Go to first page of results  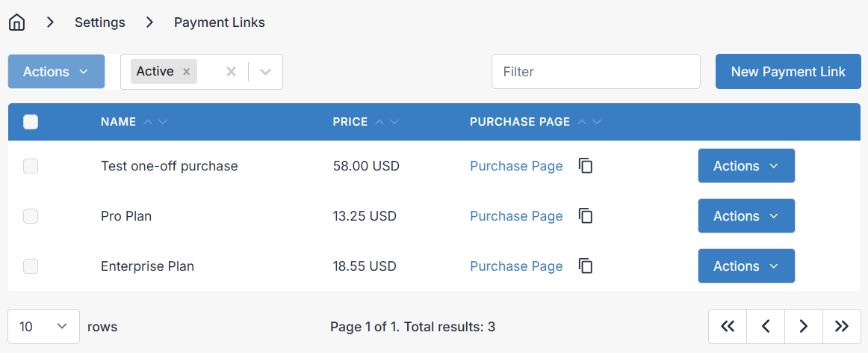[728, 326]
